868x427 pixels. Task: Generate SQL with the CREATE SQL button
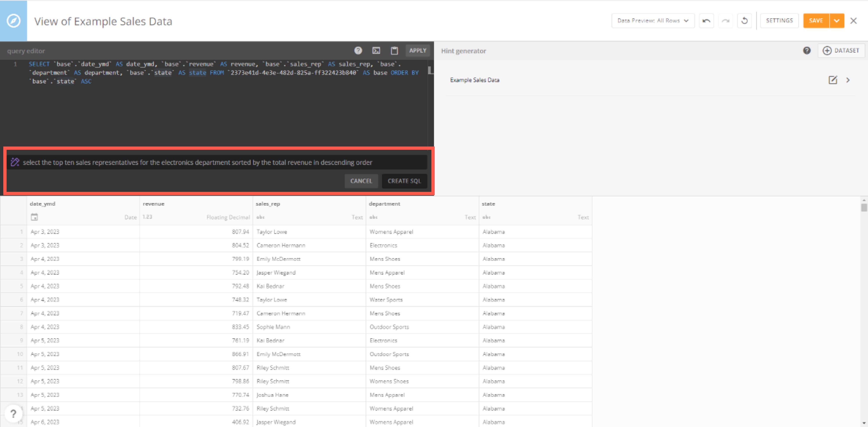tap(404, 181)
